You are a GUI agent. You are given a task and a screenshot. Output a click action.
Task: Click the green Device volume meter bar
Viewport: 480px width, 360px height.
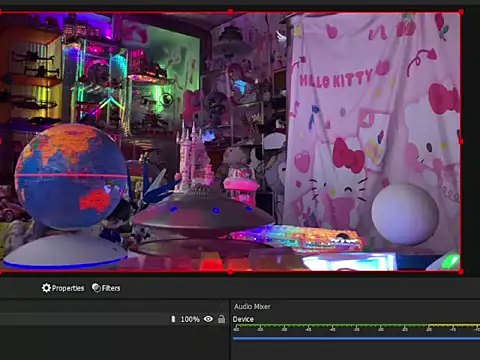click(356, 325)
